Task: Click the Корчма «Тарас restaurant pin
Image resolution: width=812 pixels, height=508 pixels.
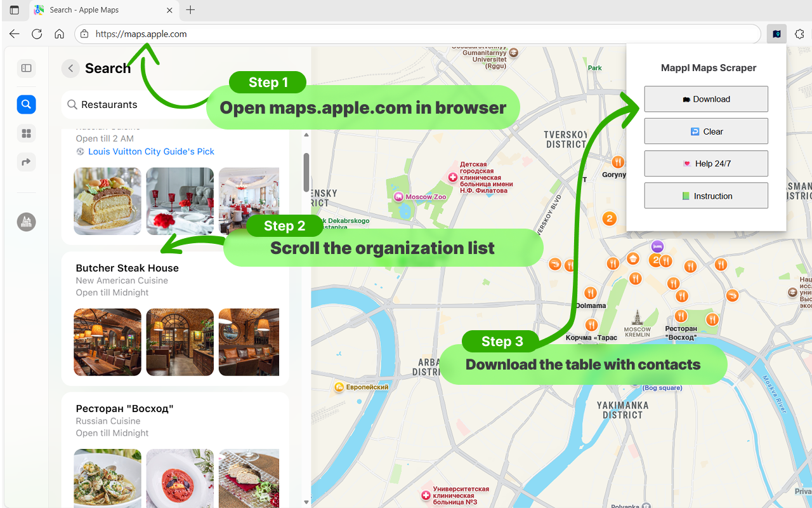Action: coord(591,325)
